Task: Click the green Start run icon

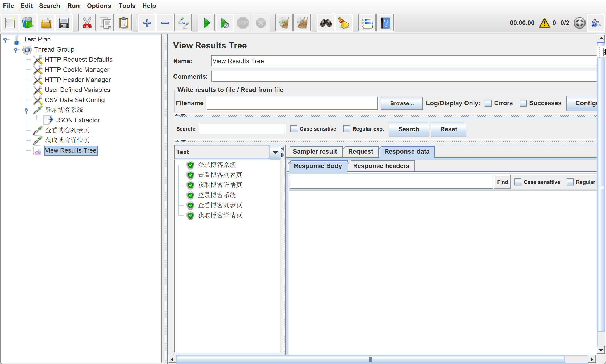Action: click(x=206, y=23)
